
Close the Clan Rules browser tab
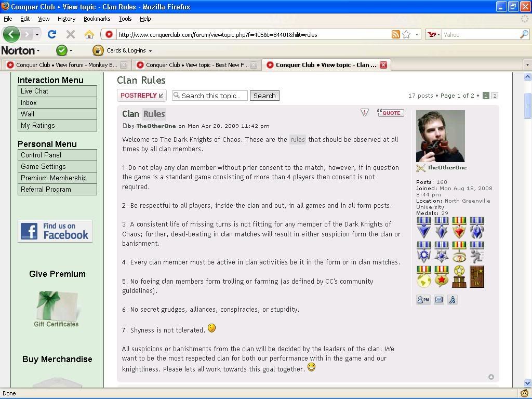tap(383, 65)
